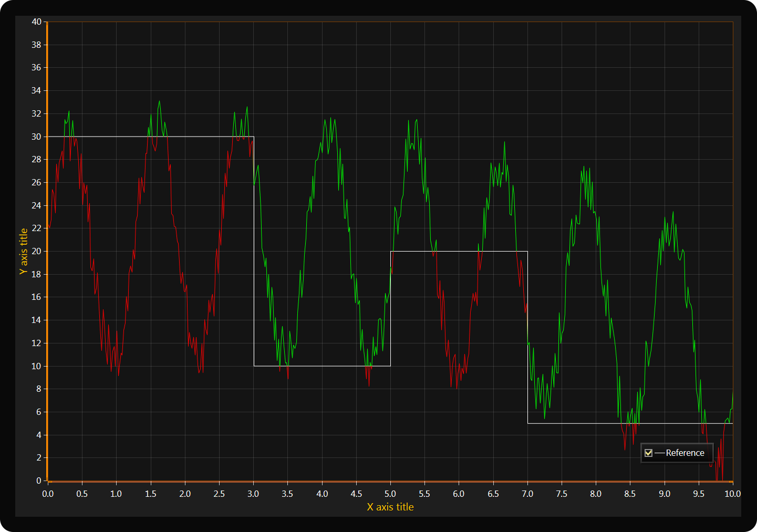Click the Y axis value label 30

pyautogui.click(x=36, y=137)
